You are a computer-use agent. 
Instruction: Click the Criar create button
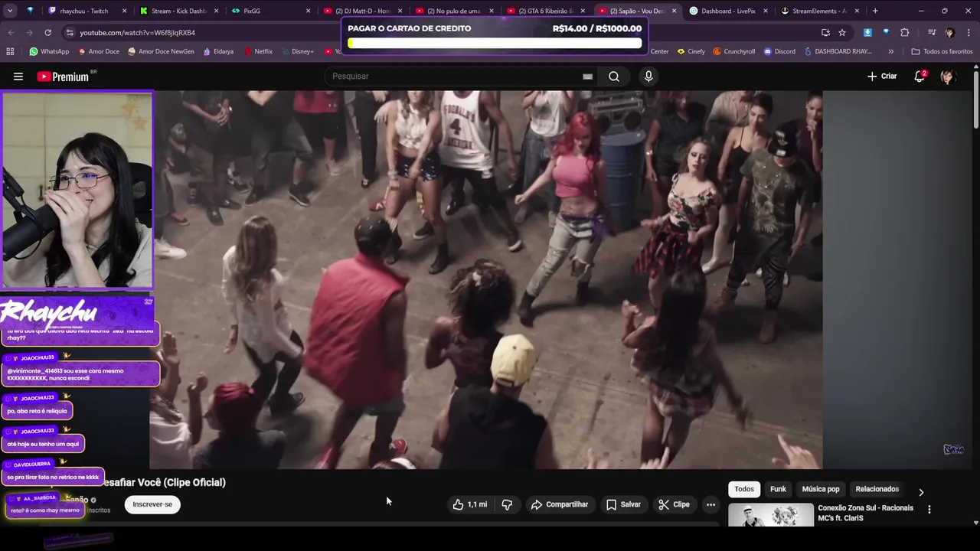882,77
